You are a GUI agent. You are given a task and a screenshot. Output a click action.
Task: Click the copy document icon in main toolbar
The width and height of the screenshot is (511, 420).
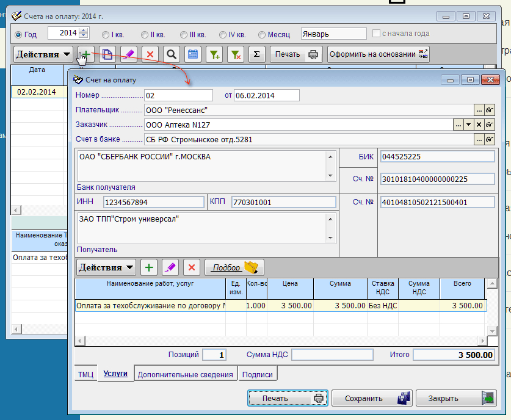107,54
